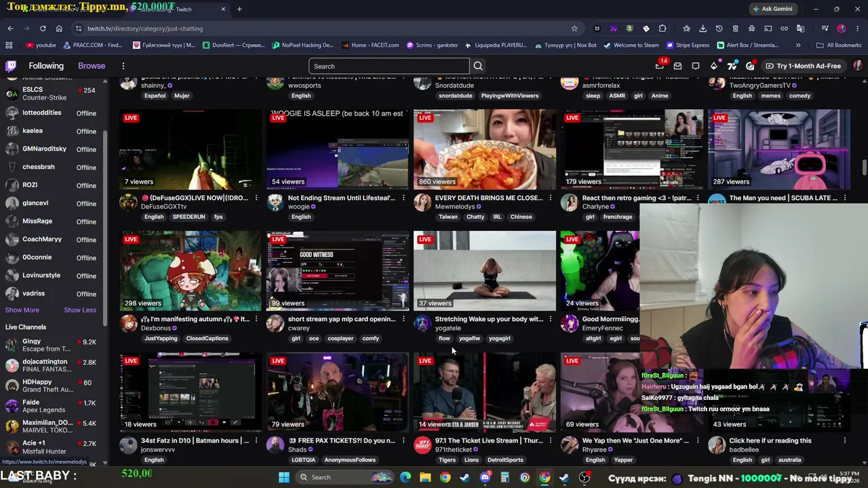Open a new browser tab
The image size is (868, 488).
pos(239,9)
